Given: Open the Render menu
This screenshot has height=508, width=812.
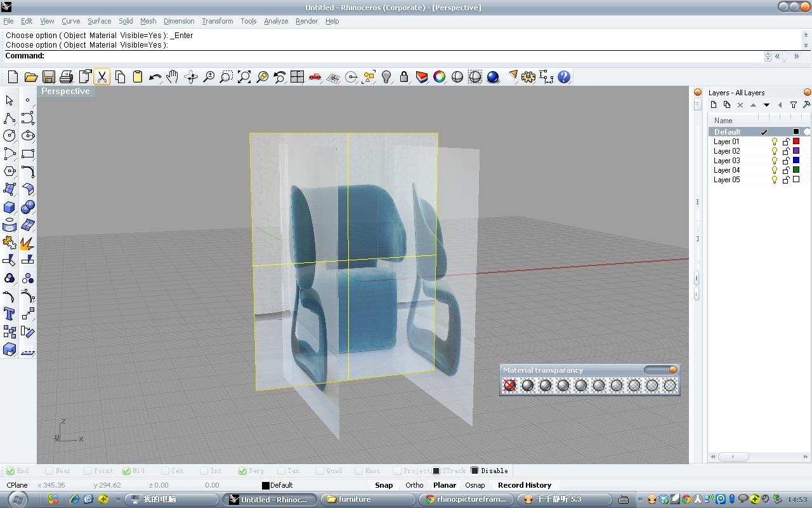Looking at the screenshot, I should (x=306, y=21).
